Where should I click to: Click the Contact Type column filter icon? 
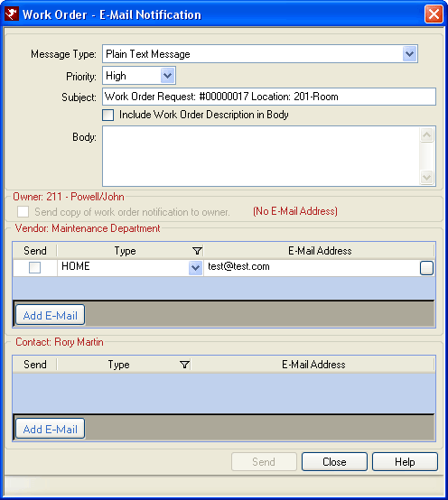[x=184, y=365]
